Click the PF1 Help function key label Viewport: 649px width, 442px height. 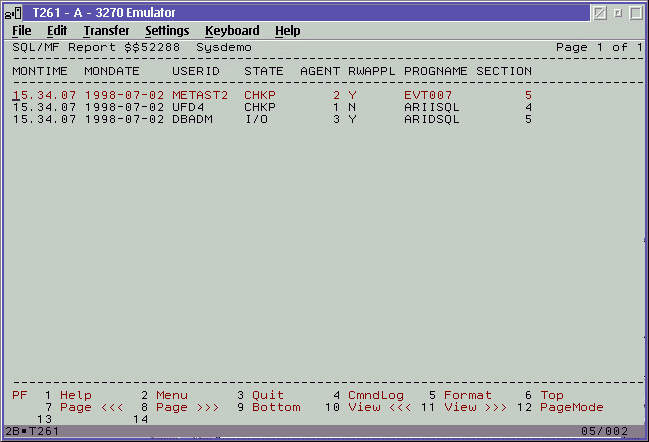coord(75,396)
